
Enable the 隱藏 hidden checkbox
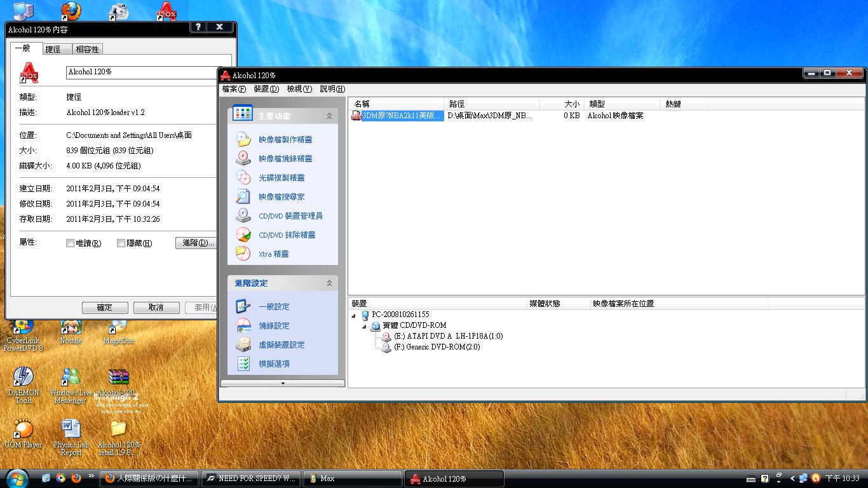(x=121, y=243)
